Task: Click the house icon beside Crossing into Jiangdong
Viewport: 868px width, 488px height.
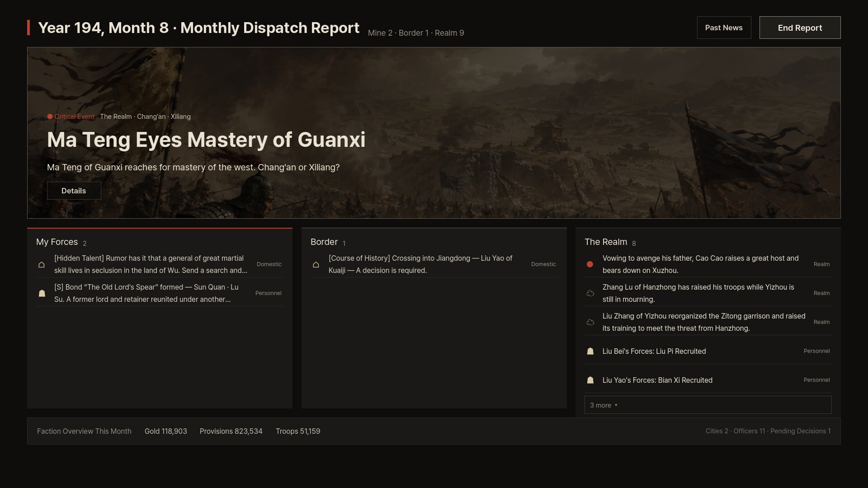Action: (x=316, y=264)
